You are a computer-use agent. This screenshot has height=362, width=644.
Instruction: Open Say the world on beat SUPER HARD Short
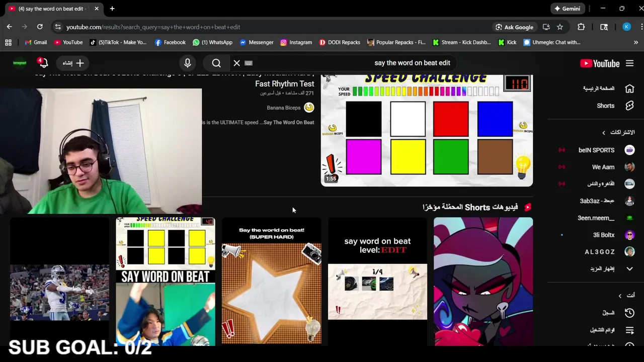click(272, 282)
